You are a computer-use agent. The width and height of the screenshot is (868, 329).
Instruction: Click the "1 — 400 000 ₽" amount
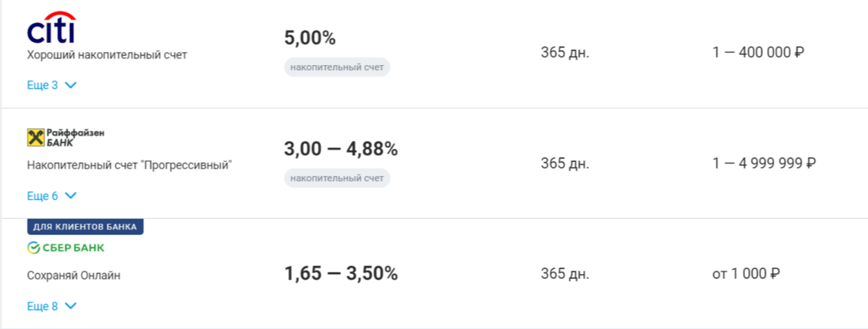759,53
